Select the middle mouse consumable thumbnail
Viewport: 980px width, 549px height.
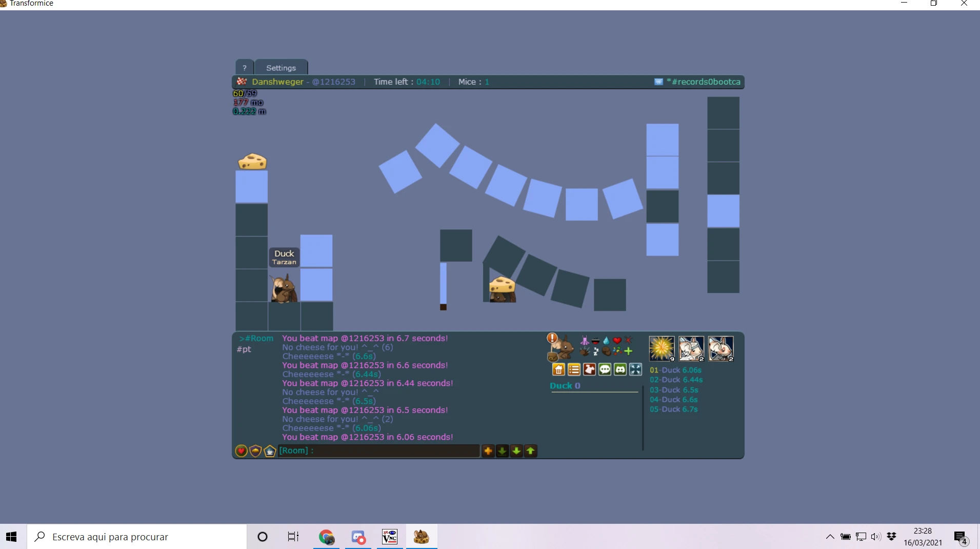691,349
